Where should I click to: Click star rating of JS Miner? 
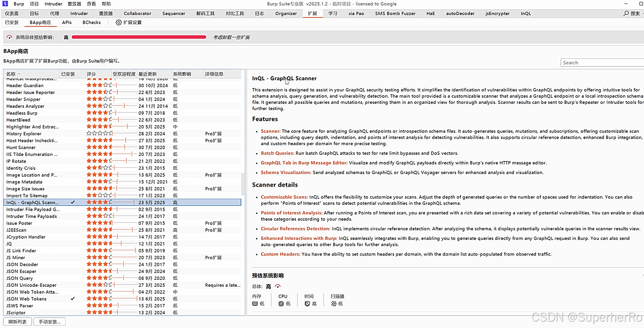(x=99, y=257)
